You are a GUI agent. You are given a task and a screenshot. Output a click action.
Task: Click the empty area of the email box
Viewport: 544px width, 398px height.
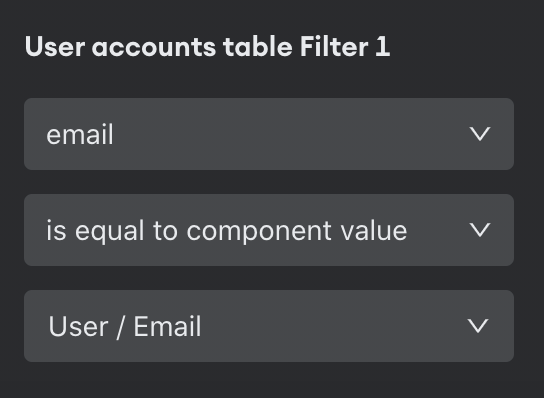point(291,134)
